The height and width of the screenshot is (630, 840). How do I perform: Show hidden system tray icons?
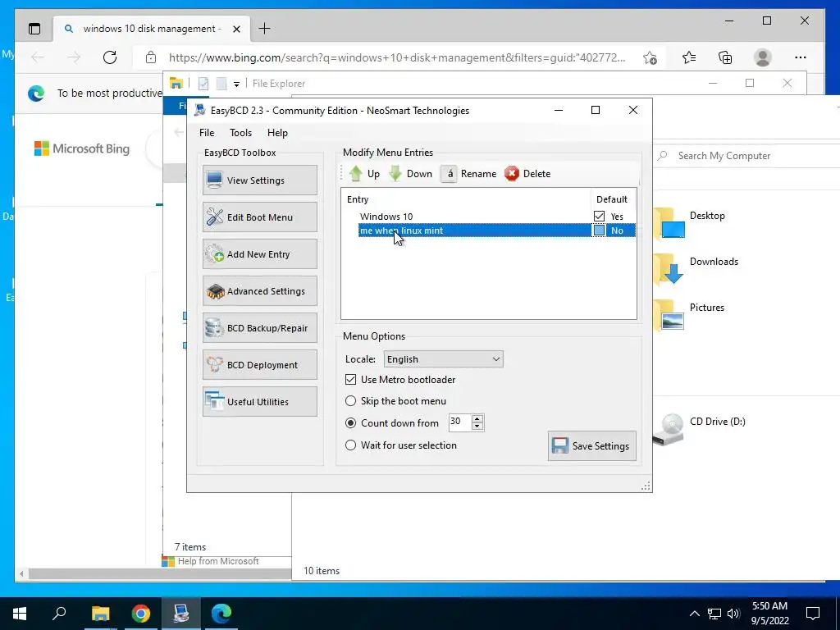click(x=694, y=614)
